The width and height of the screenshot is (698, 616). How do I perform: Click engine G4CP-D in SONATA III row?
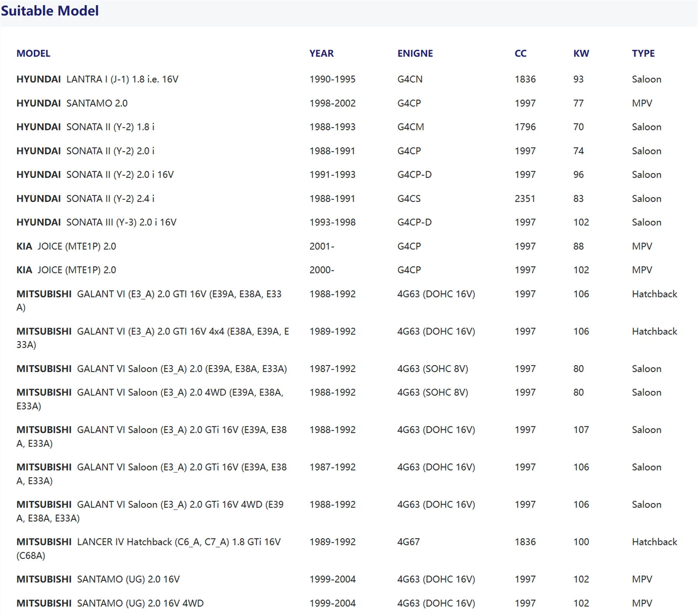414,222
